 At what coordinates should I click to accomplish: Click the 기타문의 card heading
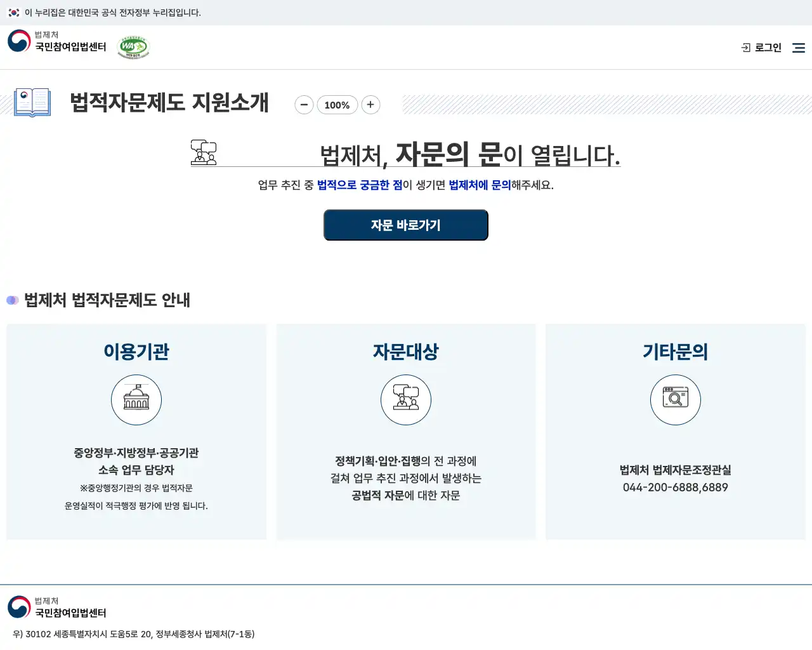tap(676, 352)
